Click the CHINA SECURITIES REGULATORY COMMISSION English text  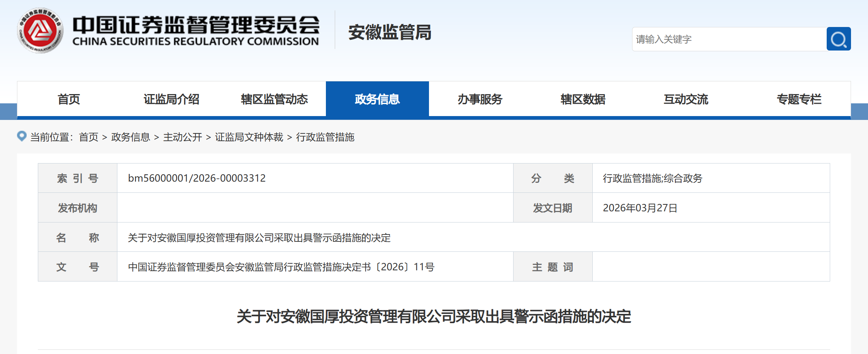[x=196, y=41]
